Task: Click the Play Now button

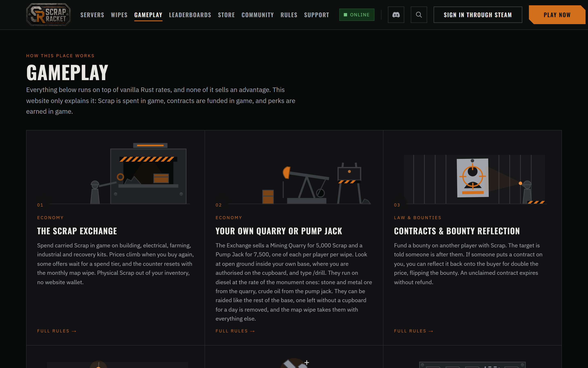Action: click(557, 15)
